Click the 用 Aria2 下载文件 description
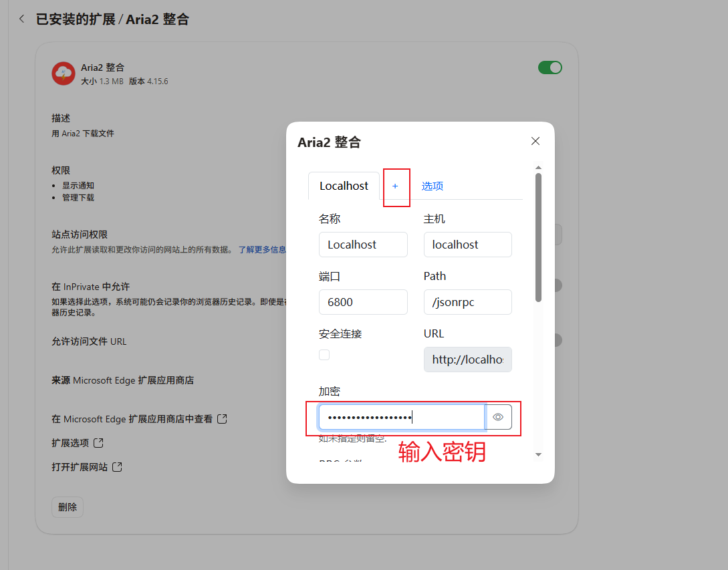 click(83, 134)
